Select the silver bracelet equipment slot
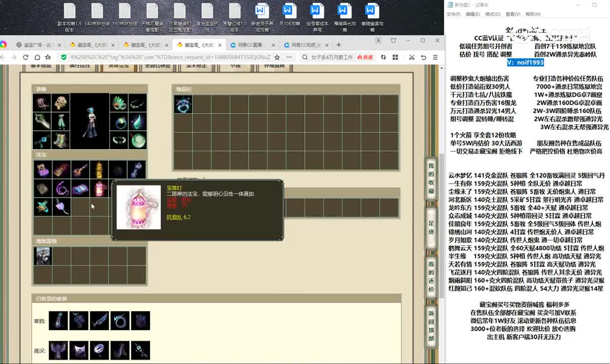This screenshot has width=610, height=364. (119, 140)
